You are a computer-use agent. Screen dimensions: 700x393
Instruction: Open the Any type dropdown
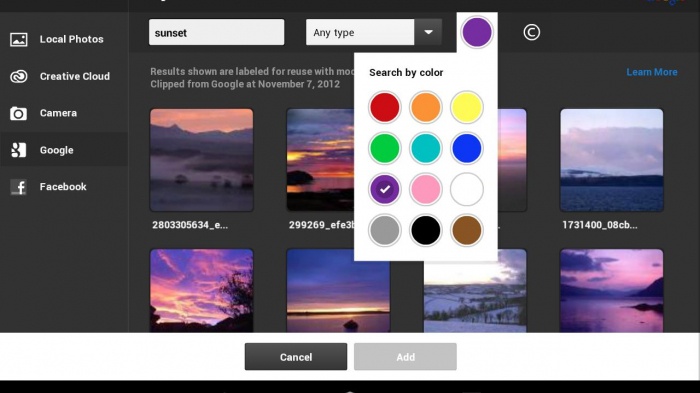click(374, 32)
